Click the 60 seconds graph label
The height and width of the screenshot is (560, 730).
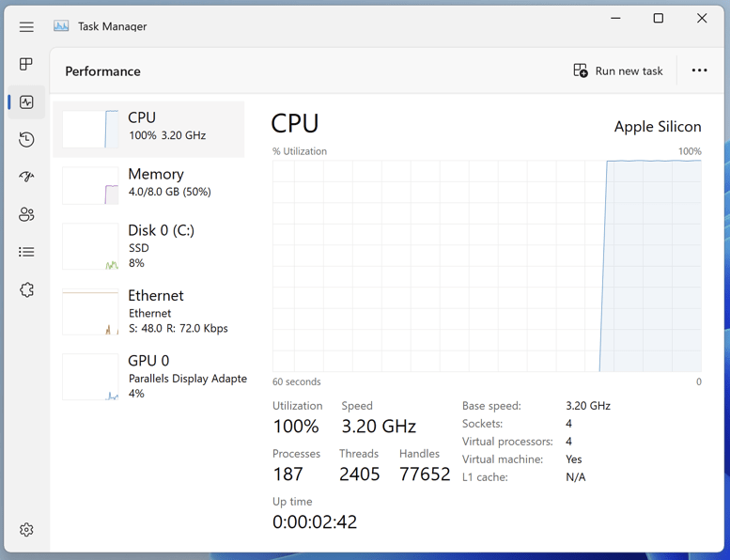[x=297, y=381]
